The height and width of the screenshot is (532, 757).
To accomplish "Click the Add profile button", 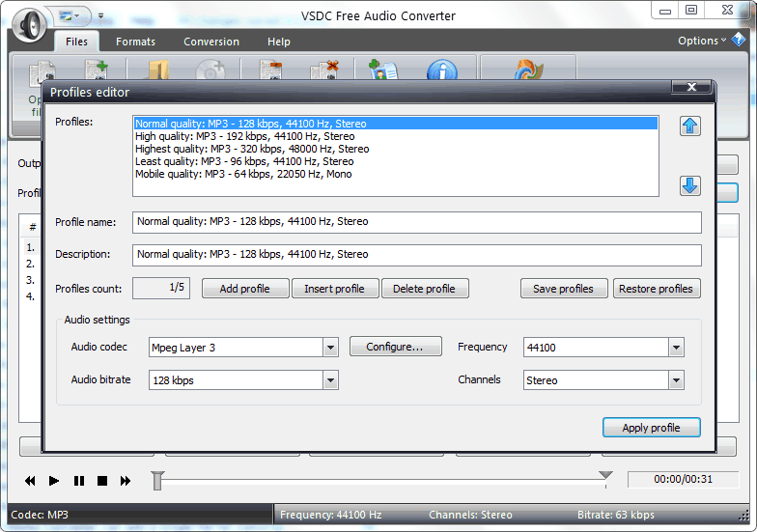I will coord(245,289).
